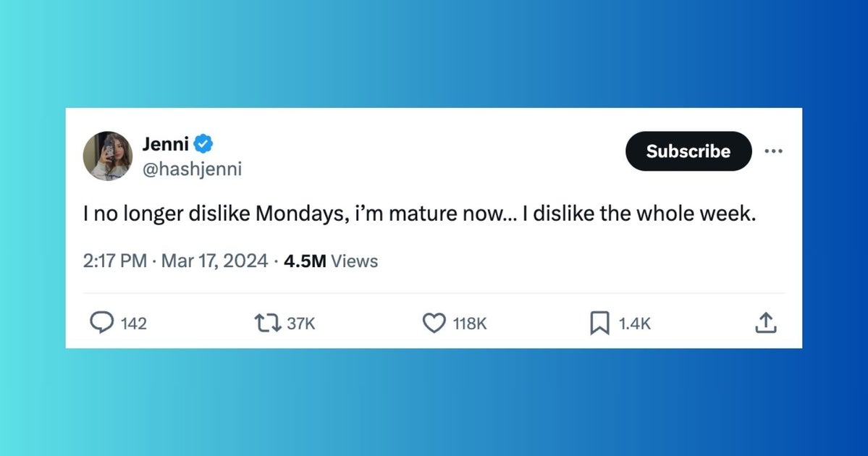Click the word Mondays in the tweet
This screenshot has height=456, width=868.
click(x=292, y=216)
